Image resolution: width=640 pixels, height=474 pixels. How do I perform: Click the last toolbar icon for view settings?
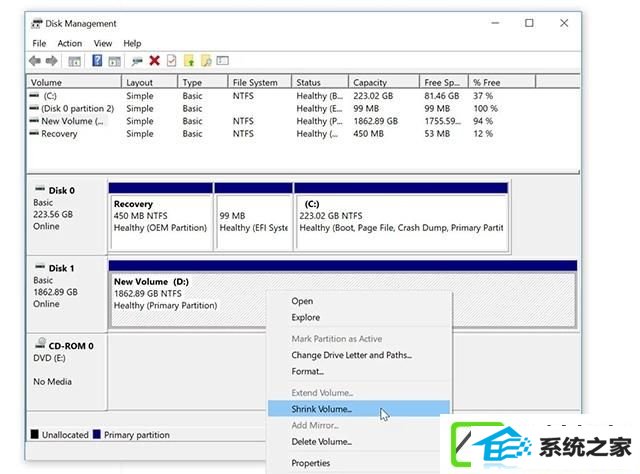click(223, 61)
